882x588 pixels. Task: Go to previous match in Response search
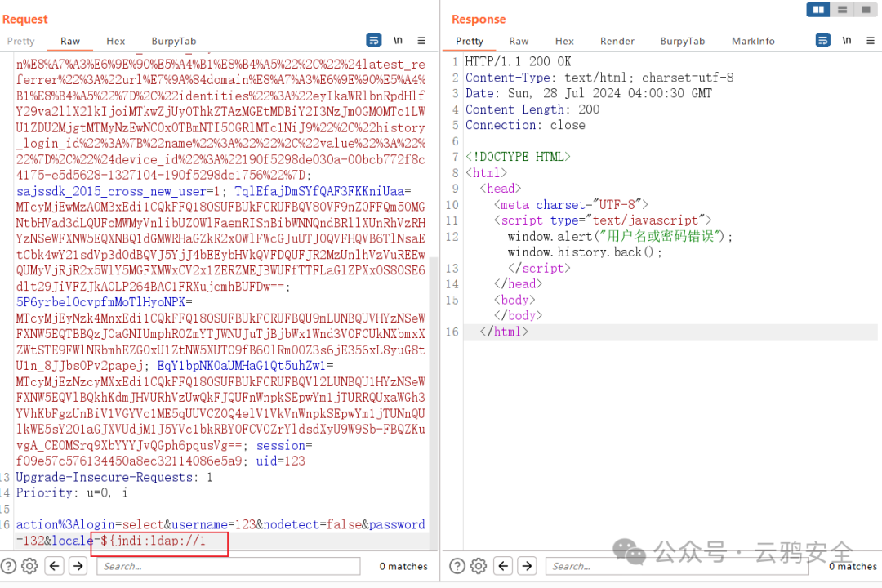coord(503,566)
